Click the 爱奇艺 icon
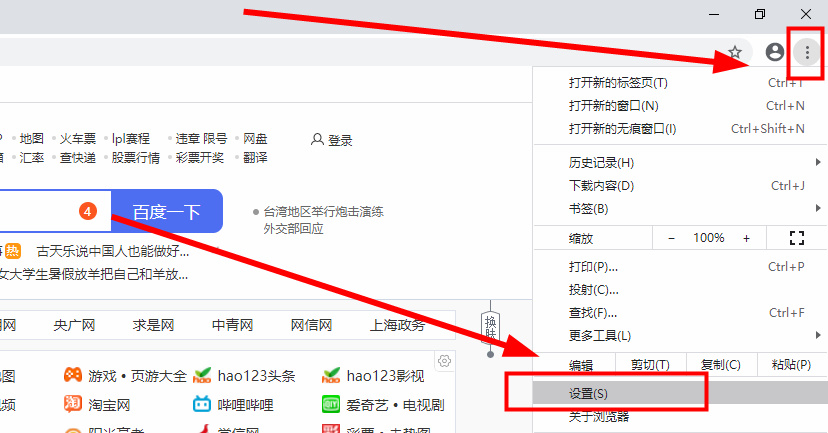828x433 pixels. click(331, 404)
